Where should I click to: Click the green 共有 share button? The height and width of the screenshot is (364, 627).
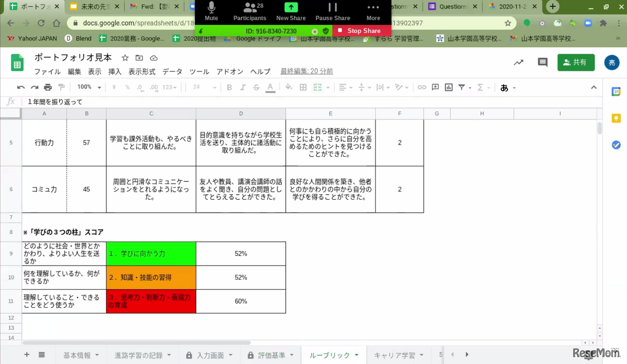coord(576,63)
